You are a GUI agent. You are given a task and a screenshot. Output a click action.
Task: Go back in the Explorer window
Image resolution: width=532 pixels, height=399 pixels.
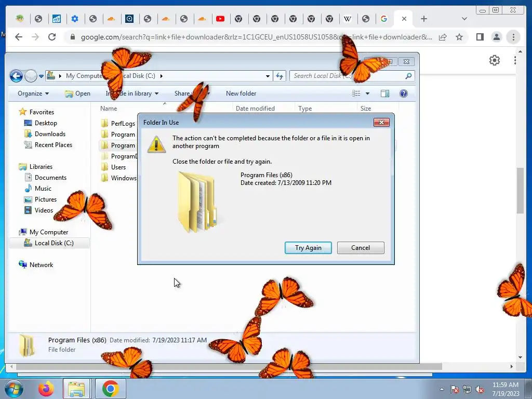tap(16, 76)
